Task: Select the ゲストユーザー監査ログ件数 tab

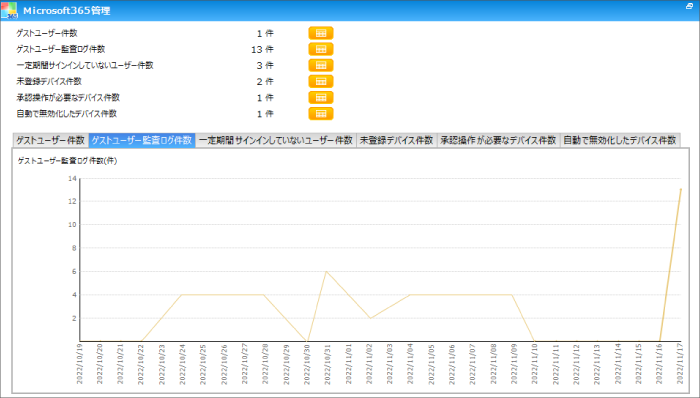Action: tap(142, 140)
